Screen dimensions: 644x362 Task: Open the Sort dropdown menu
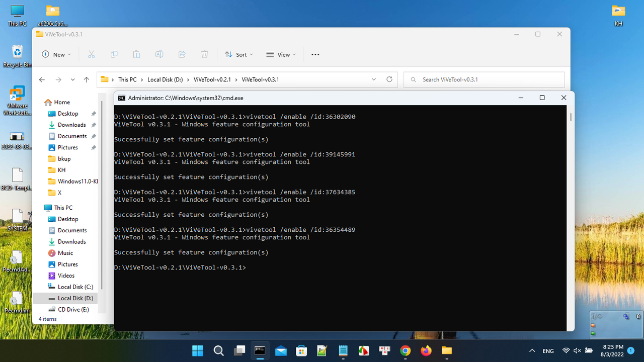[238, 54]
